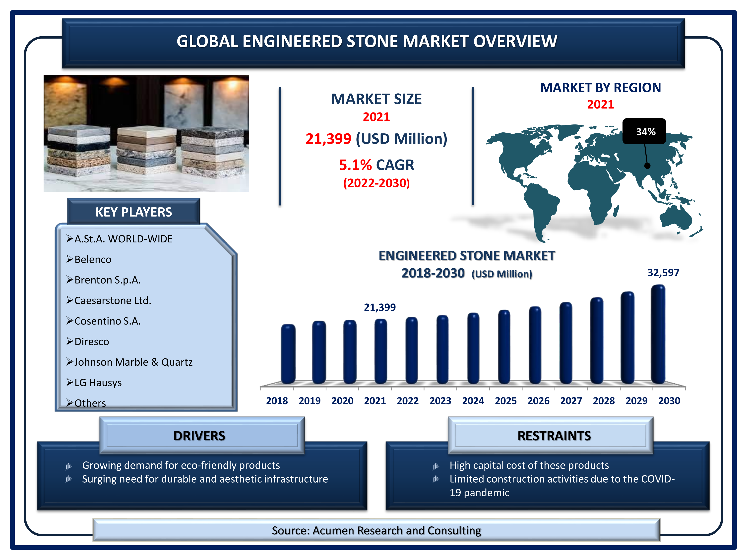Click the MARKET SIZE heading
The height and width of the screenshot is (560, 747).
376,99
